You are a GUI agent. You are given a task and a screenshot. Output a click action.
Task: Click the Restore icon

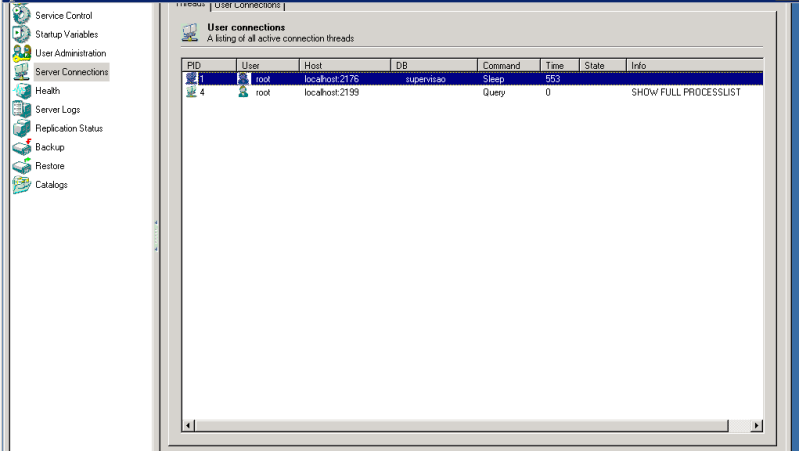click(21, 166)
